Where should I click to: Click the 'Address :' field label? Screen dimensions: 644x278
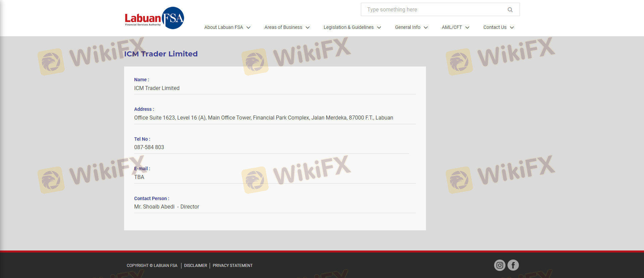coord(144,109)
